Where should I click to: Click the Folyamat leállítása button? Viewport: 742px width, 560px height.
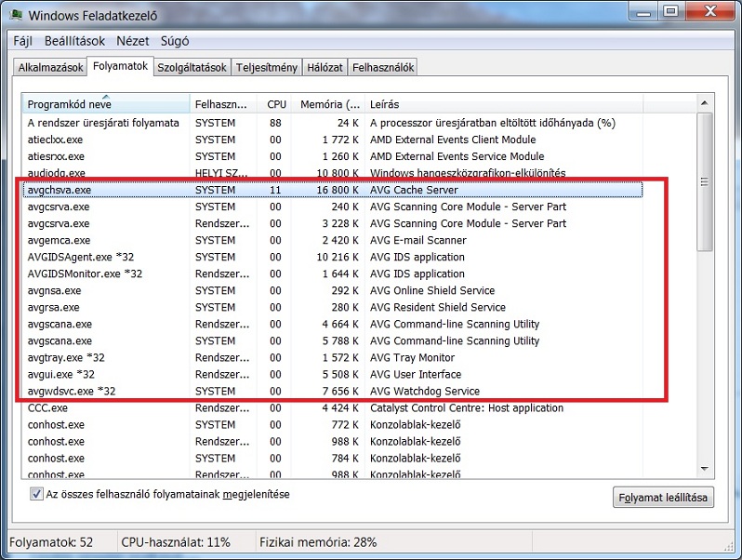(663, 498)
